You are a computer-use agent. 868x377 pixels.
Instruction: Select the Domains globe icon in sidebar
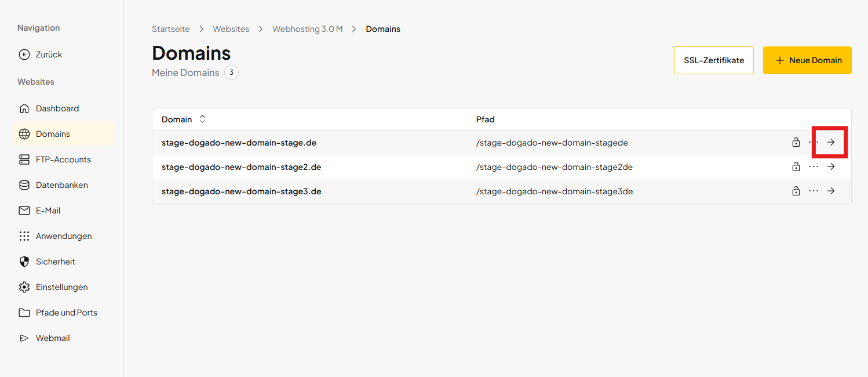point(24,133)
